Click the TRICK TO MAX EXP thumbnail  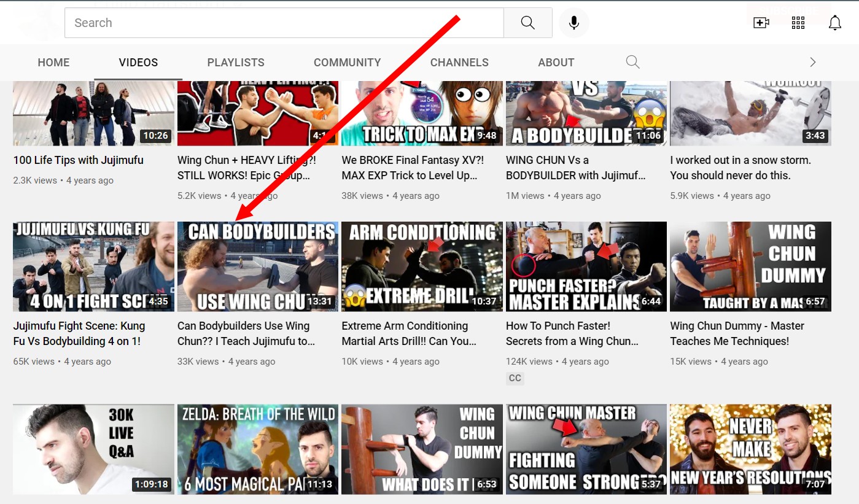coord(422,114)
